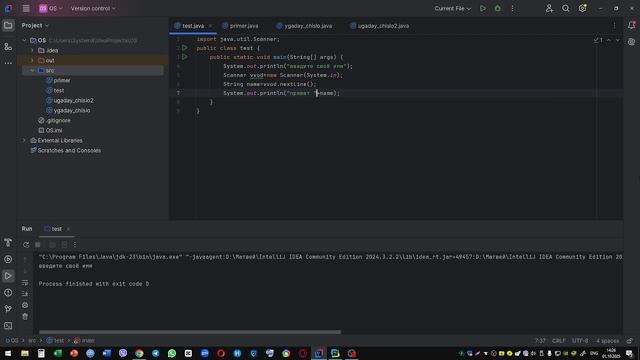Expand External Libraries node
The height and width of the screenshot is (360, 640).
coord(24,140)
